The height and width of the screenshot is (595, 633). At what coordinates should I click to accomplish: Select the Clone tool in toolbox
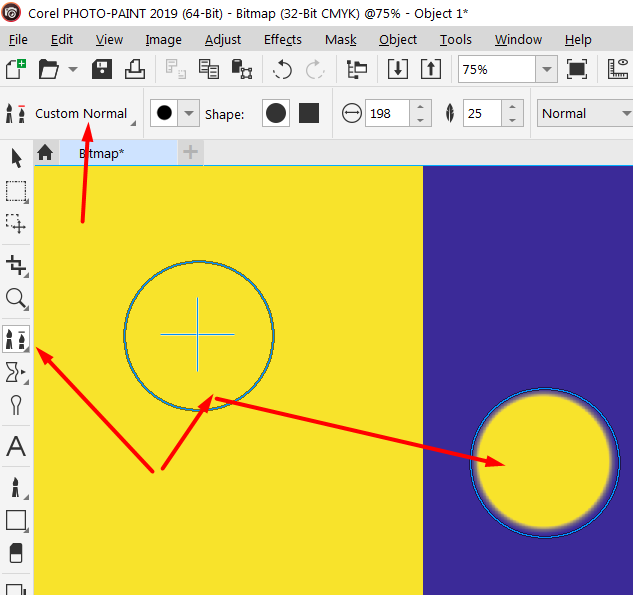click(16, 339)
